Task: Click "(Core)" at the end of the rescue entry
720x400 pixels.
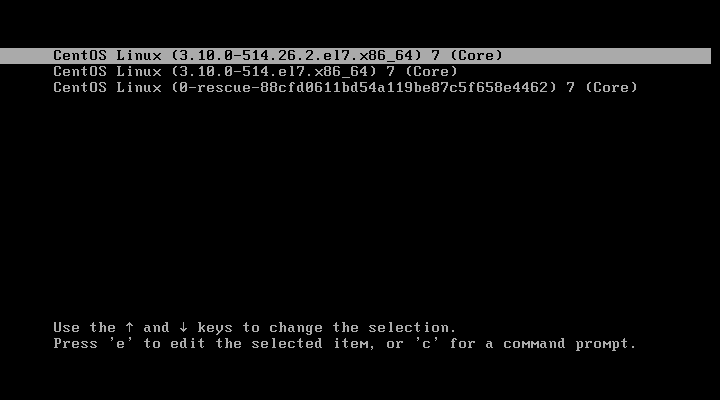Action: (611, 88)
